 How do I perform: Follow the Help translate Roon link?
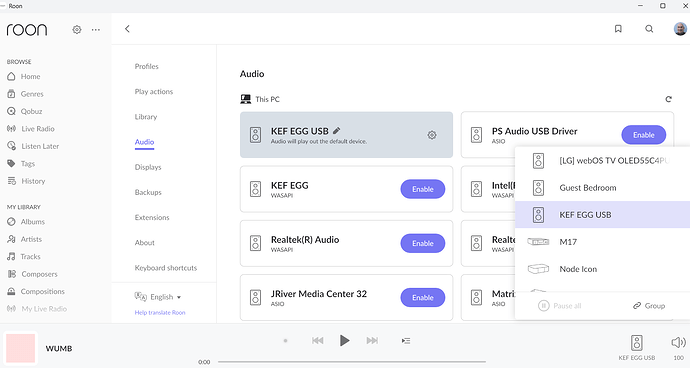pyautogui.click(x=160, y=313)
